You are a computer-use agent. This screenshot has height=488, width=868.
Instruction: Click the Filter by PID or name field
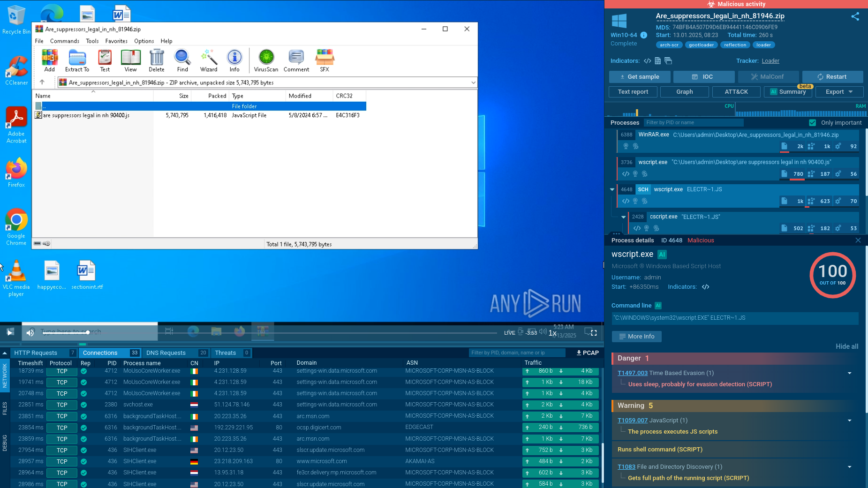(x=693, y=123)
